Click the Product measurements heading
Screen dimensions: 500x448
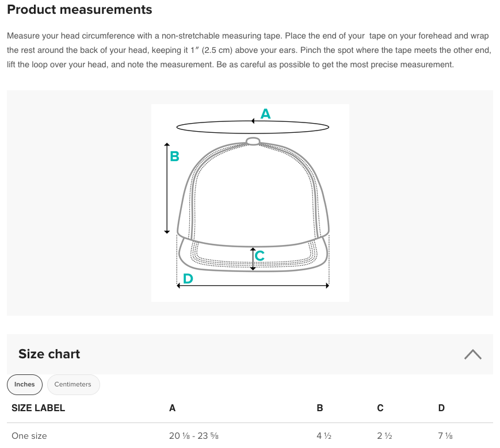[79, 10]
